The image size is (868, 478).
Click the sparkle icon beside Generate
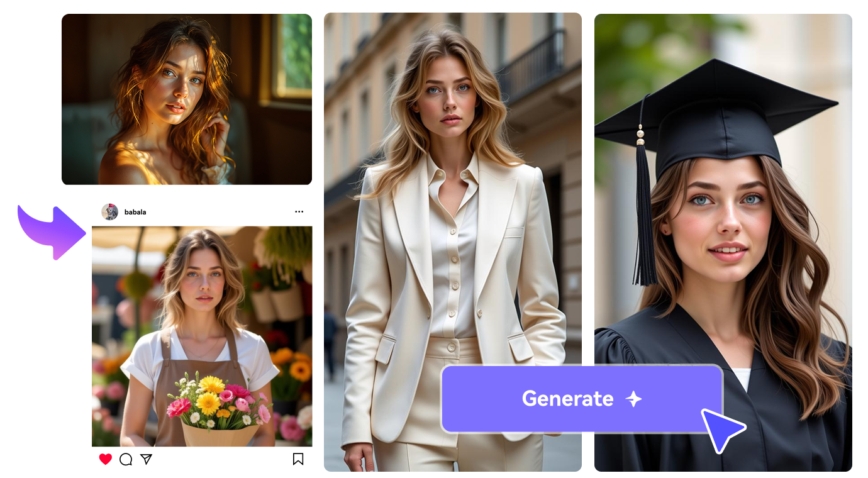point(633,399)
